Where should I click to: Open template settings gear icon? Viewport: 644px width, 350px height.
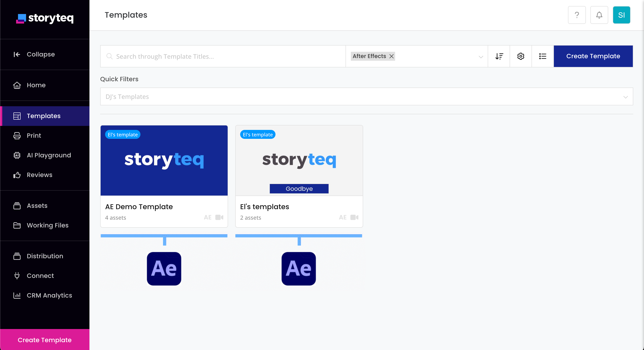521,56
